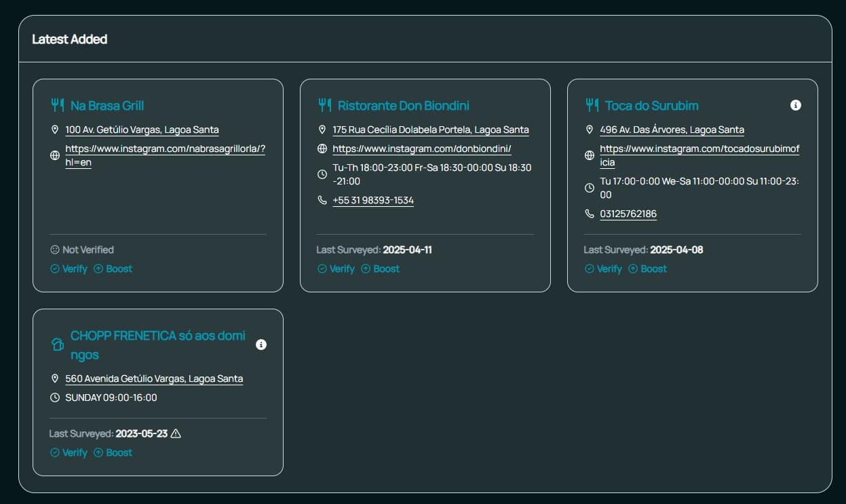Boost the Toca do Surubim listing
The image size is (846, 504).
tap(647, 269)
